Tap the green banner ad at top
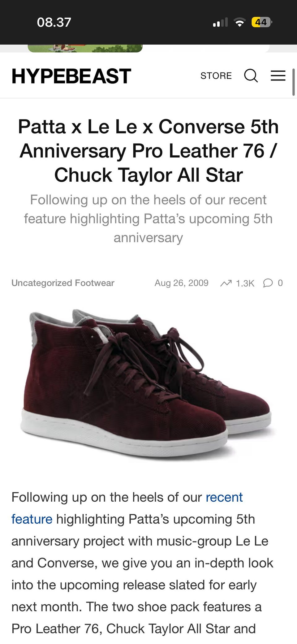This screenshot has width=297, height=644. click(x=85, y=48)
